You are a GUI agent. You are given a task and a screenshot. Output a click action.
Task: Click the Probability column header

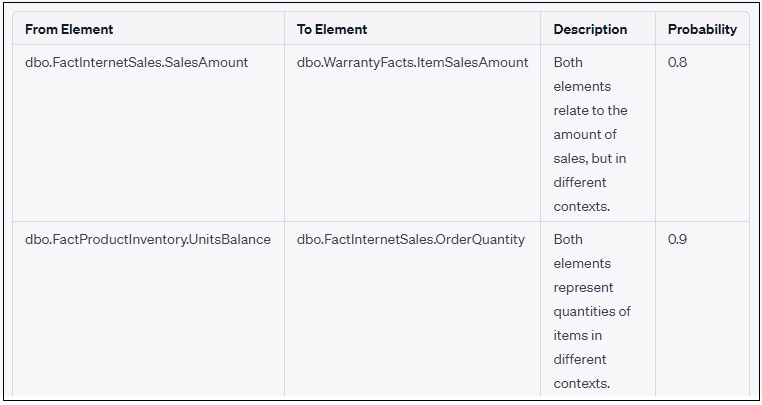702,29
